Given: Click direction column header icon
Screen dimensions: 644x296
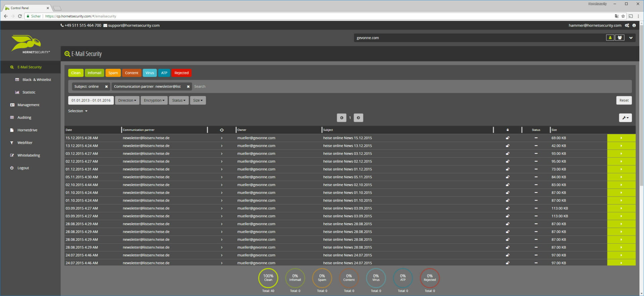Looking at the screenshot, I should pyautogui.click(x=222, y=130).
